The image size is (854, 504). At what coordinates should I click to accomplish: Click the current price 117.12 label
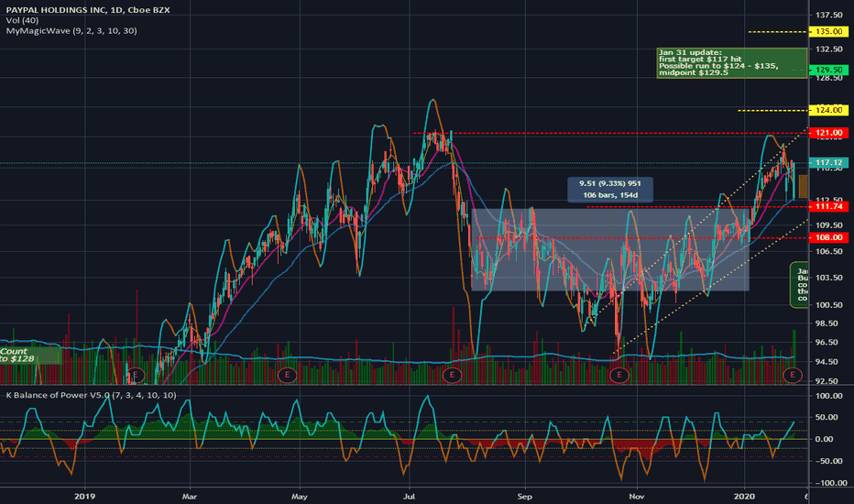tap(828, 162)
